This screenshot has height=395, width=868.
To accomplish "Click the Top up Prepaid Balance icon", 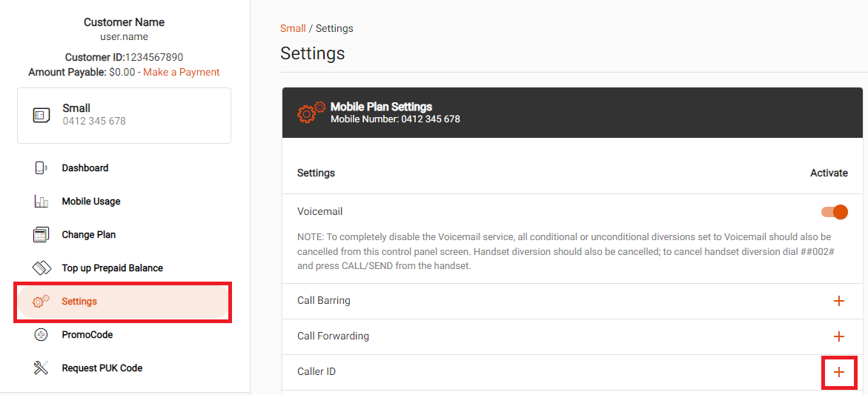I will tap(42, 268).
